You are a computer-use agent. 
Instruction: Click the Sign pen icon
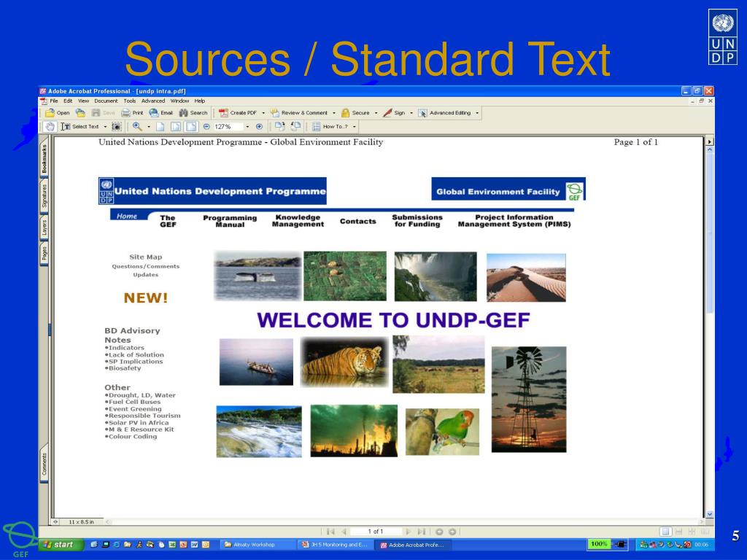tap(387, 113)
